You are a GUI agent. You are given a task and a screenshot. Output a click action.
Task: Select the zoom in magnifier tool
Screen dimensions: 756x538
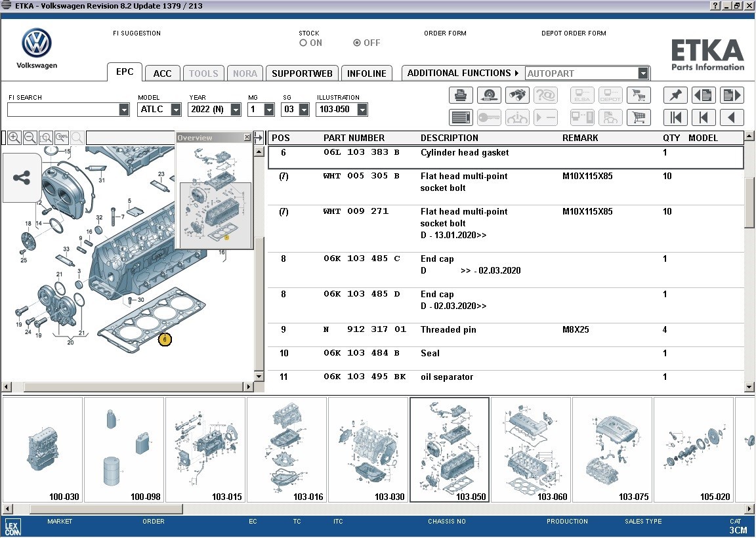coord(14,138)
